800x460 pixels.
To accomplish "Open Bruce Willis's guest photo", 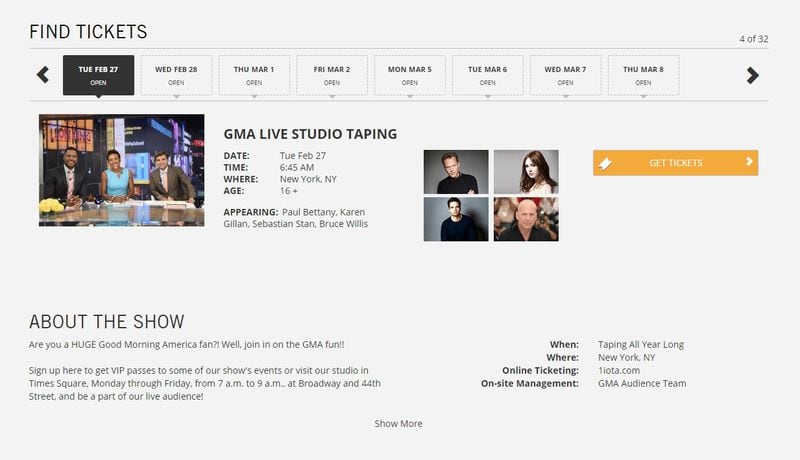I will [x=526, y=219].
